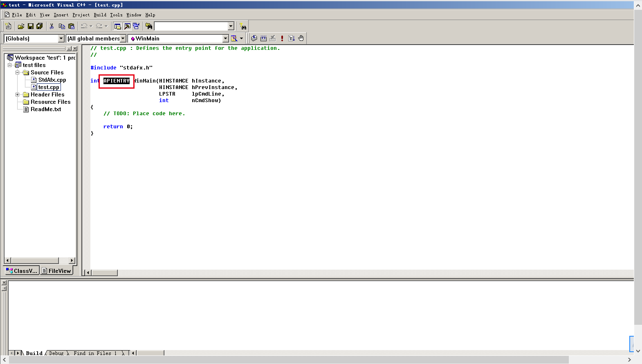Viewport: 642px width, 364px height.
Task: Click the hand Insert Breakpoint icon
Action: click(301, 38)
